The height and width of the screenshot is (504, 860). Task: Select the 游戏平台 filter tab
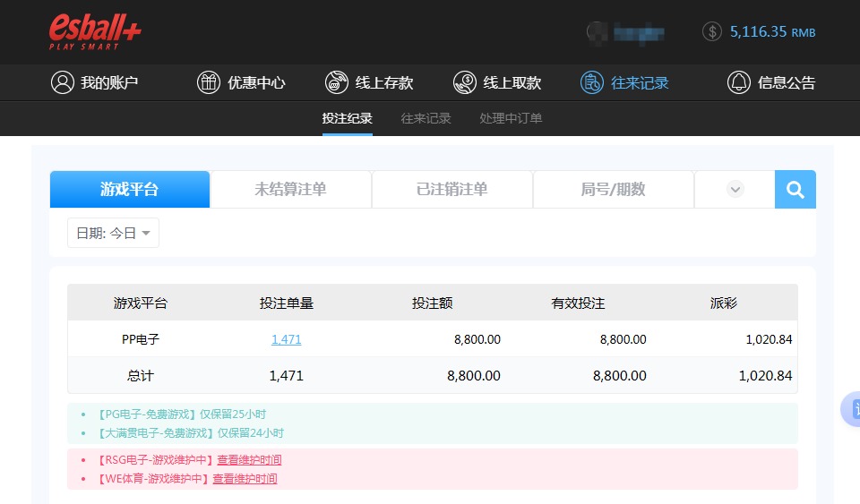tap(129, 190)
